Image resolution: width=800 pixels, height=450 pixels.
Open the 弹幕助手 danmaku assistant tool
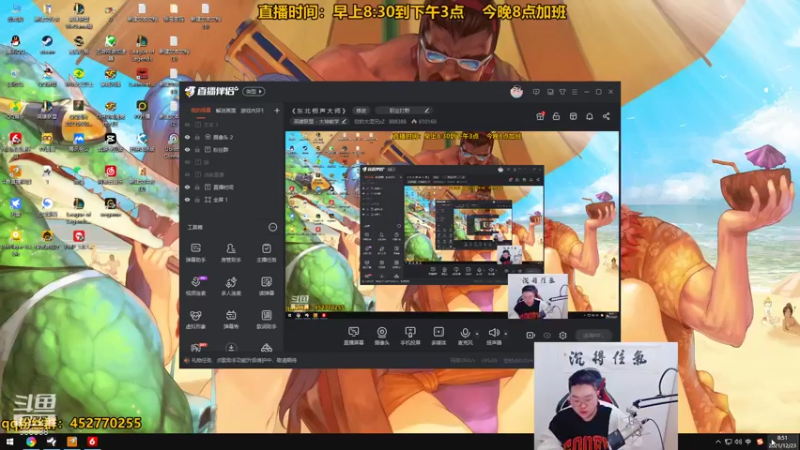pos(195,253)
